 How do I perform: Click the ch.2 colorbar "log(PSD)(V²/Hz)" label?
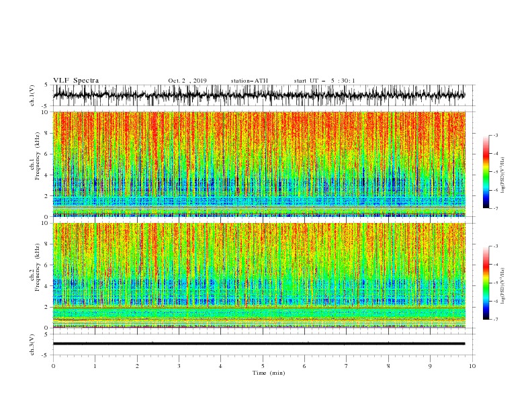503,285
